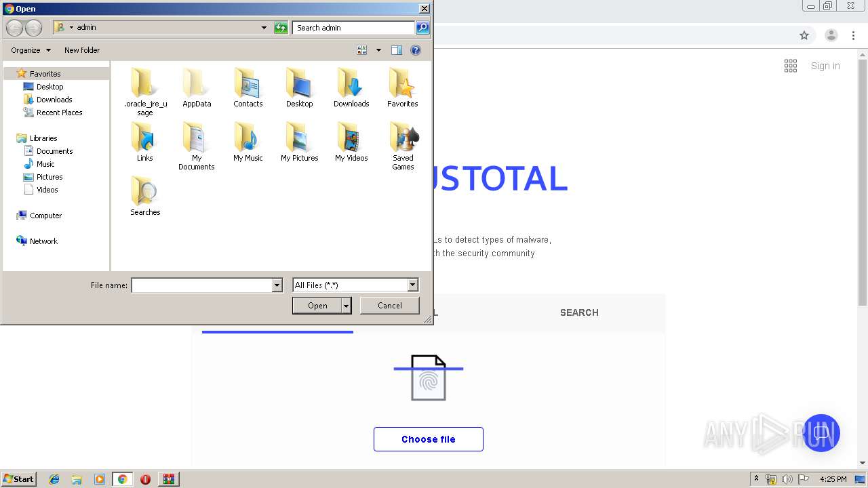Click the taskbar clock 4:25 PM
The height and width of the screenshot is (488, 868).
click(x=833, y=479)
